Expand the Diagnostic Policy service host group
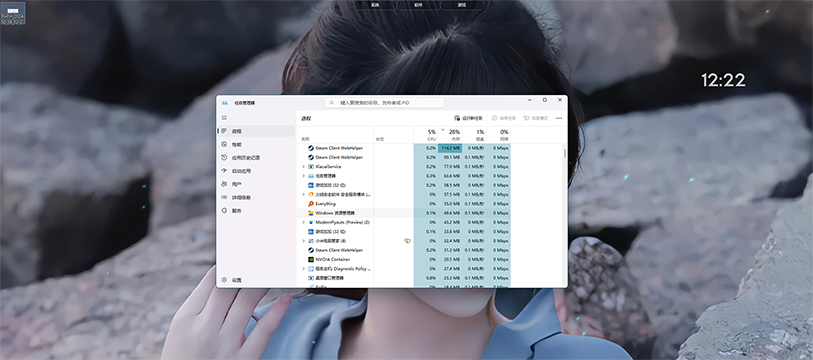The height and width of the screenshot is (360, 813). (x=303, y=269)
